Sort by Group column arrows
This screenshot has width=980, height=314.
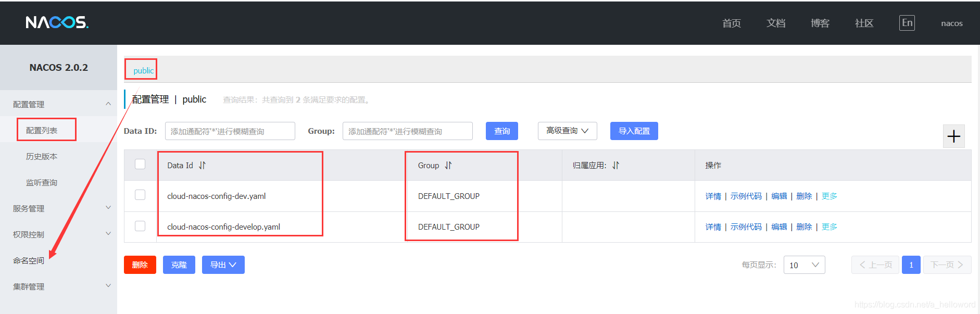448,166
